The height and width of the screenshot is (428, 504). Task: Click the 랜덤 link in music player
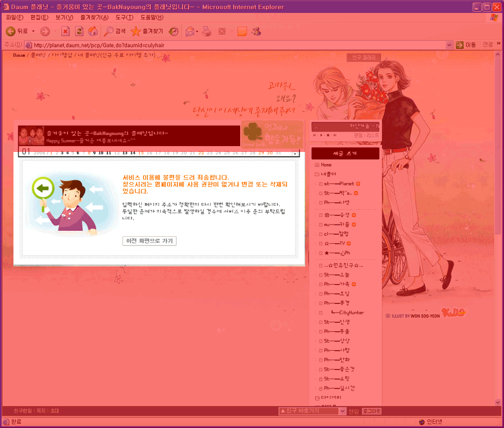pyautogui.click(x=358, y=135)
